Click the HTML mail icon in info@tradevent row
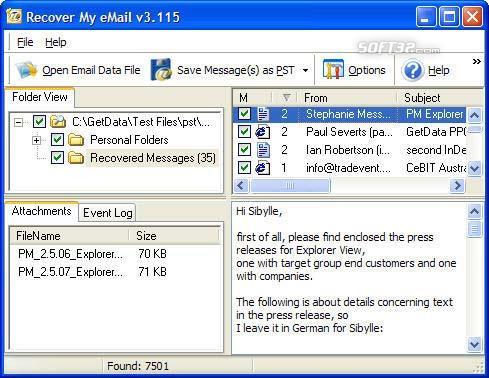 point(263,168)
